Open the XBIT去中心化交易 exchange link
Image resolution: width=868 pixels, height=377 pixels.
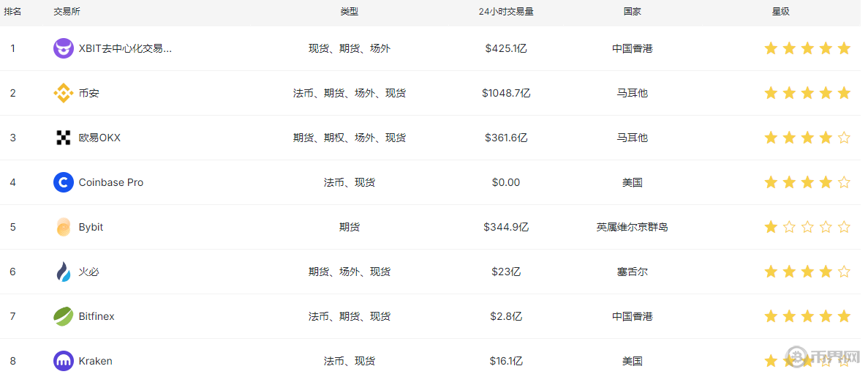pyautogui.click(x=125, y=48)
